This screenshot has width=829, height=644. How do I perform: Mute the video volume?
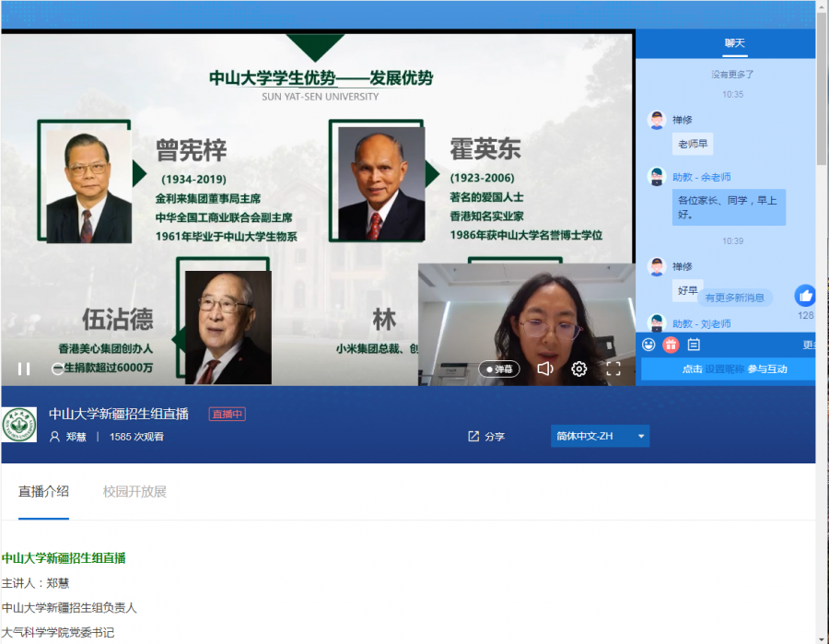545,369
